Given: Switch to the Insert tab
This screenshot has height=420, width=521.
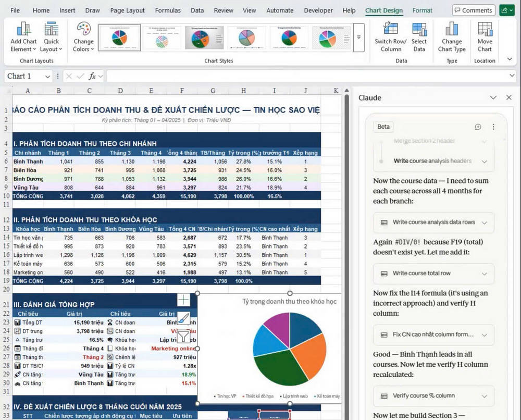Looking at the screenshot, I should (67, 10).
